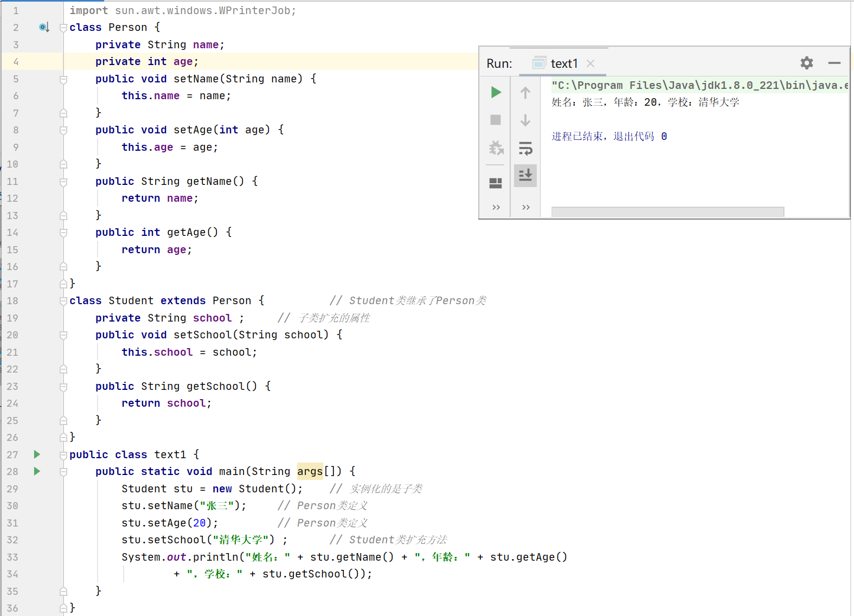Click line number 36 in the gutter
The image size is (854, 616).
12,608
